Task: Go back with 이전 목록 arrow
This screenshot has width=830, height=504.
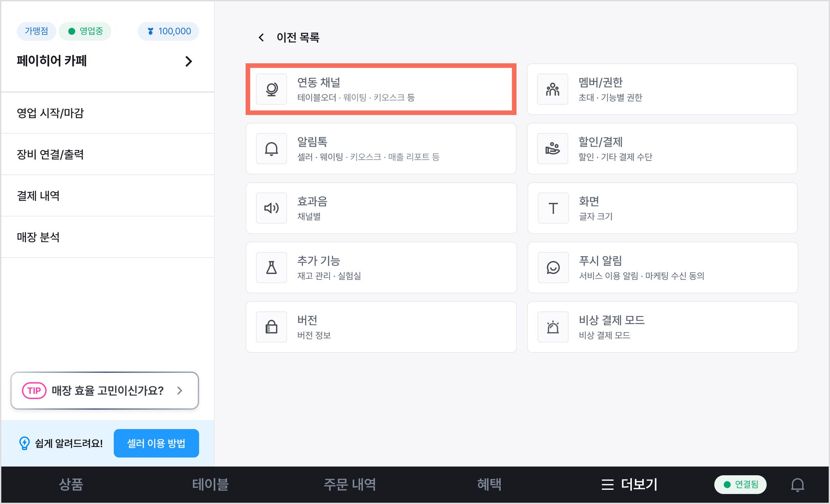Action: 261,38
